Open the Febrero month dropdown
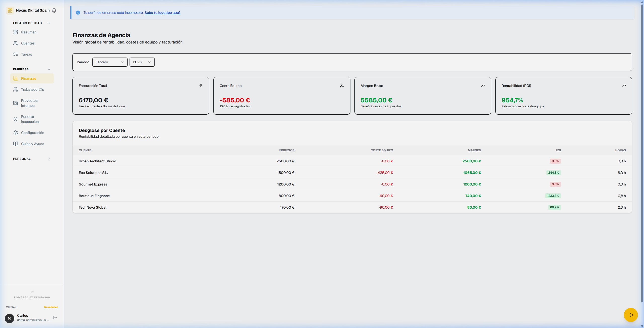 tap(110, 62)
